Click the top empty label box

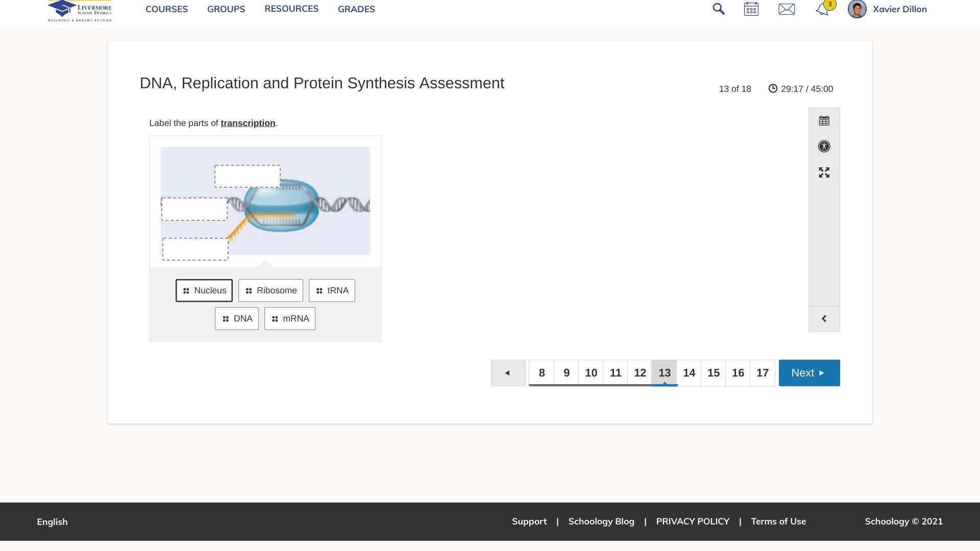(x=247, y=176)
